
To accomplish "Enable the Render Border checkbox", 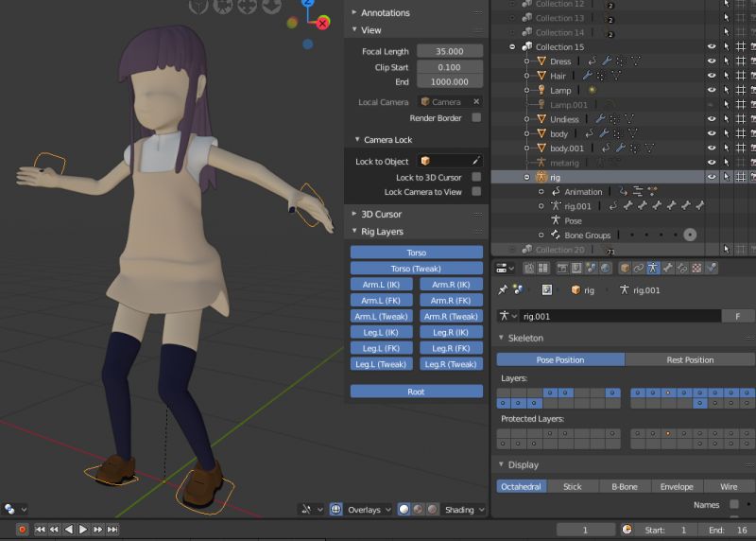I will pos(476,118).
